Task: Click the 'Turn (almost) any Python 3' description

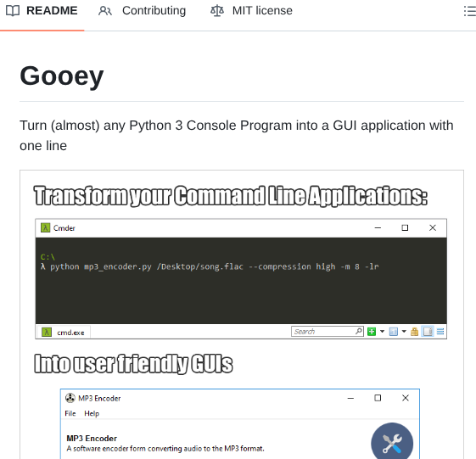Action: (x=237, y=136)
